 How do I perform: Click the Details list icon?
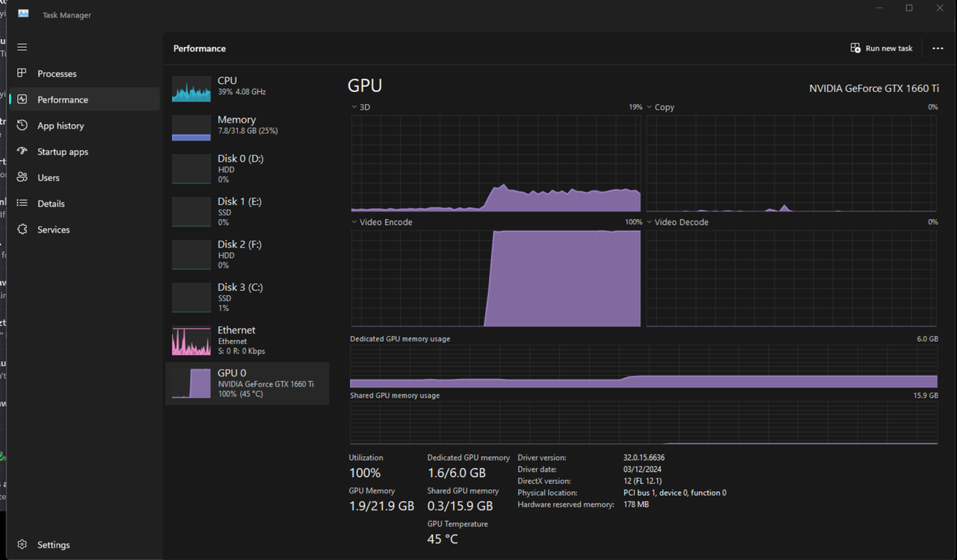tap(22, 203)
